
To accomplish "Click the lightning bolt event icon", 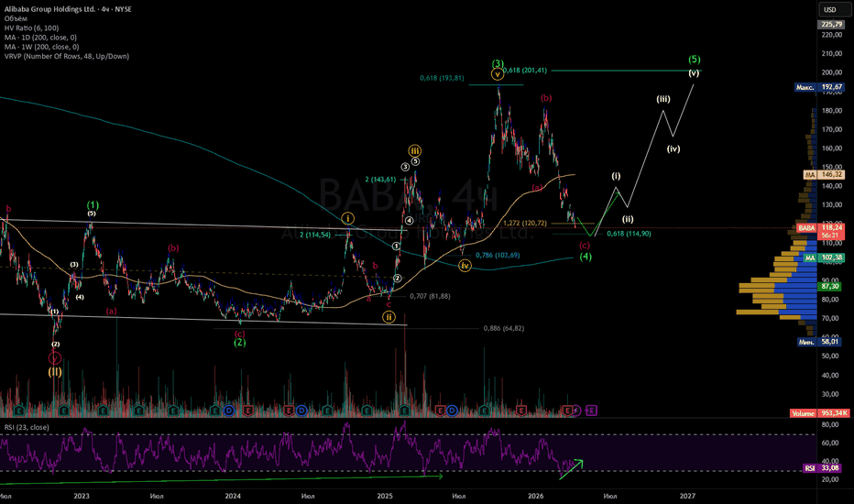I will pos(575,411).
